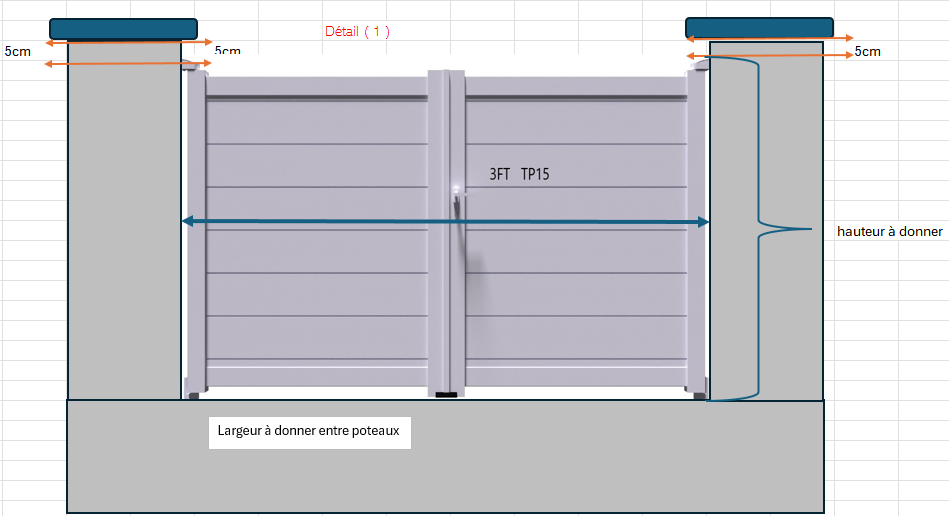Screen dimensions: 949x516
Task: Click the "hauteur à donner" label
Action: pyautogui.click(x=889, y=231)
